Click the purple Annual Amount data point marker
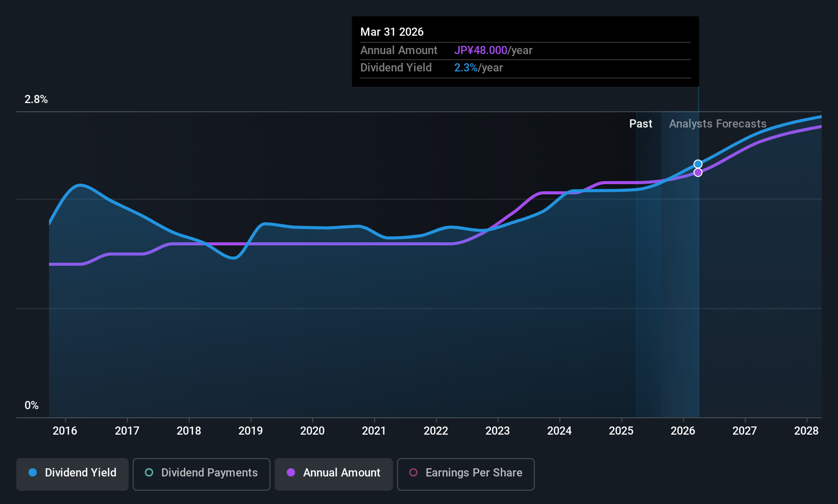The width and height of the screenshot is (838, 504). [698, 172]
